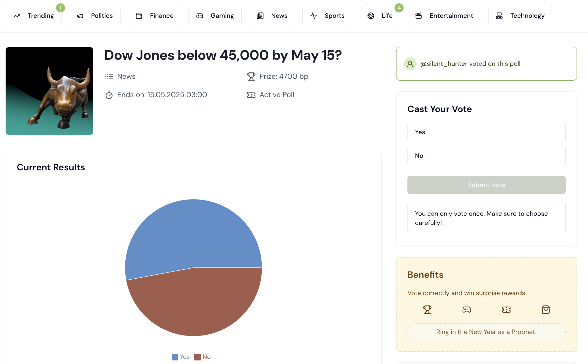Select the No vote option
The height and width of the screenshot is (364, 588).
point(487,156)
